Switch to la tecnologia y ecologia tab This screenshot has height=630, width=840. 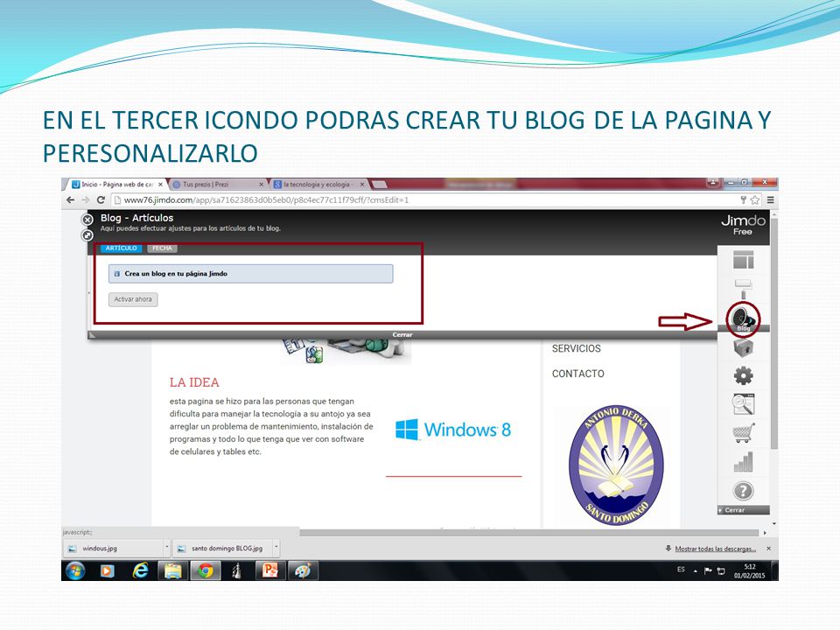(319, 185)
